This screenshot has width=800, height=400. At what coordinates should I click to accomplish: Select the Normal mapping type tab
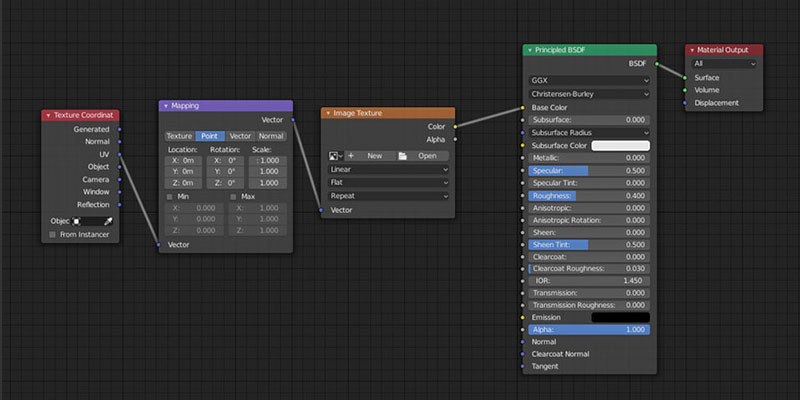point(271,136)
